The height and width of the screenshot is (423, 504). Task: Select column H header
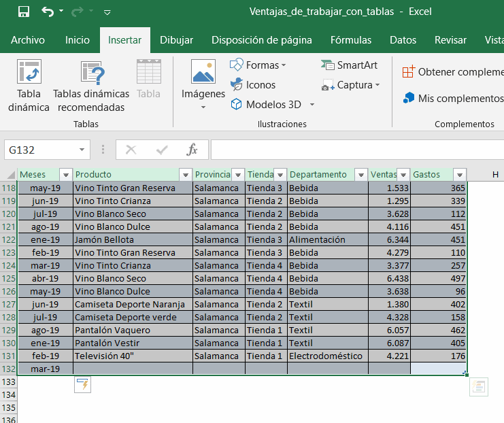click(495, 175)
